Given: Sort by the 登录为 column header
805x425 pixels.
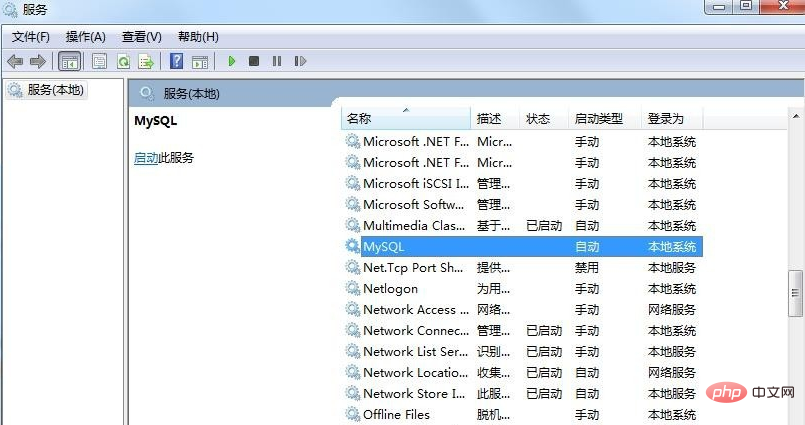Looking at the screenshot, I should [672, 119].
